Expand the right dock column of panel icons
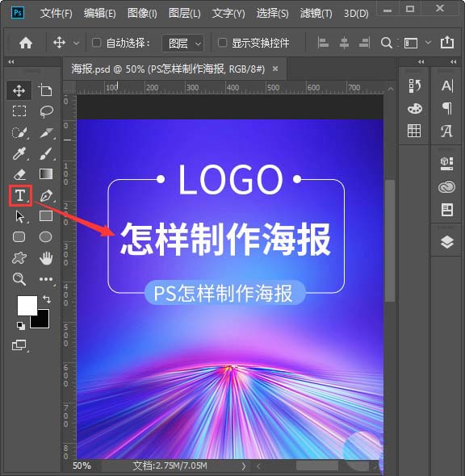 pyautogui.click(x=454, y=61)
